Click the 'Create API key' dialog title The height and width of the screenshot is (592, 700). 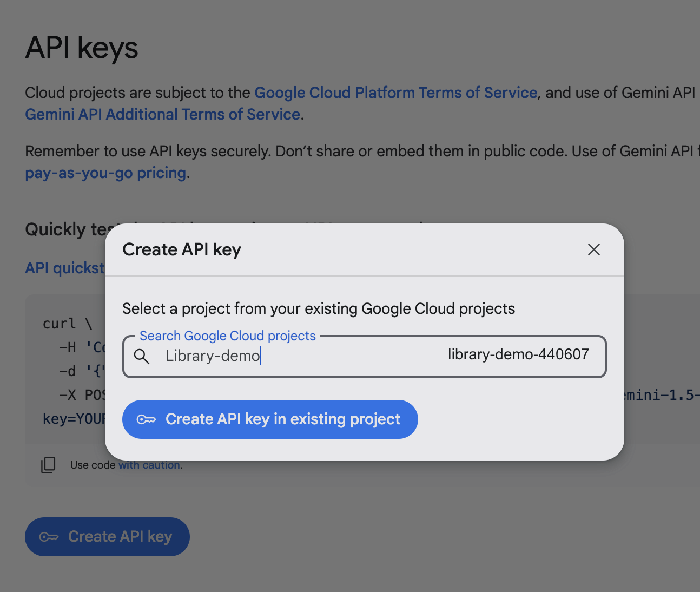click(182, 249)
